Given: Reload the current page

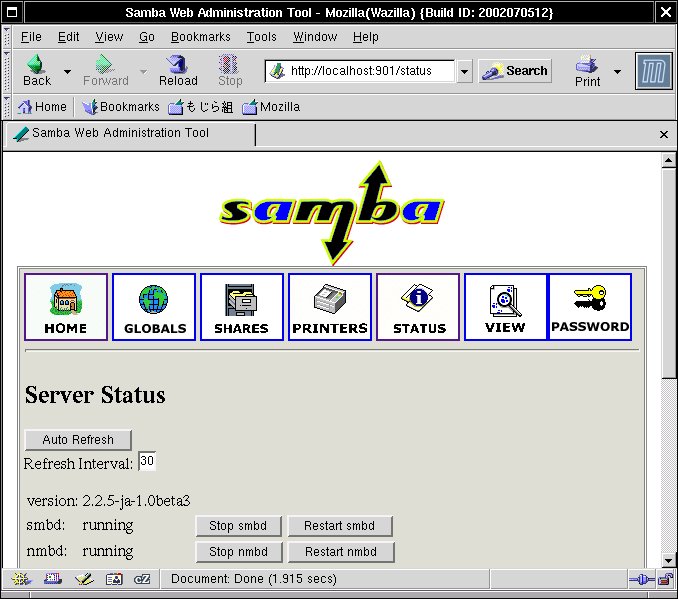Looking at the screenshot, I should click(178, 70).
